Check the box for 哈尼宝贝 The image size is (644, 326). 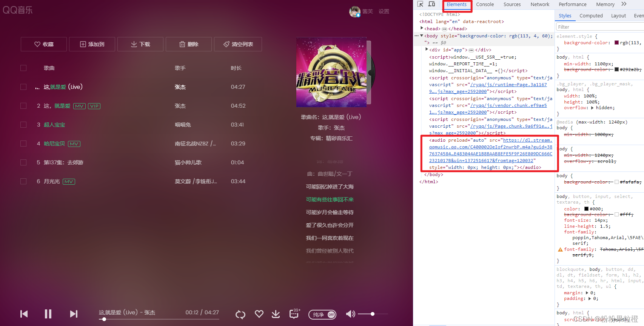tap(23, 144)
